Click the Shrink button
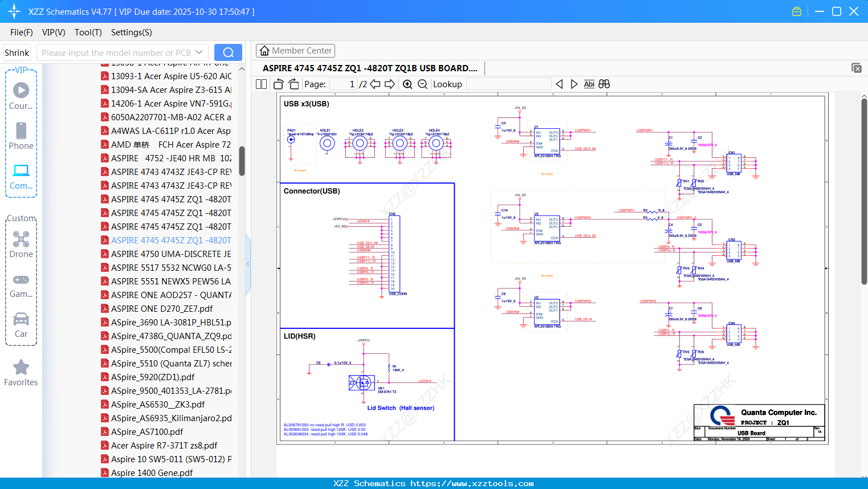This screenshot has width=868, height=489. 17,52
